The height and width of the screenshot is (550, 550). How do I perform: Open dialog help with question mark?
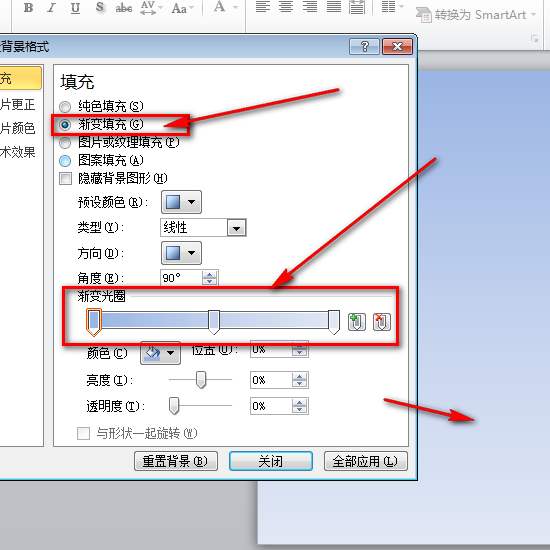pos(364,46)
